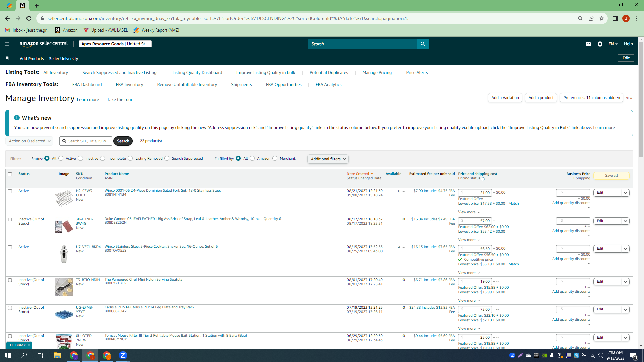Screen dimensions: 644x362
Task: Close the Feedback tab
Action: pyautogui.click(x=29, y=345)
